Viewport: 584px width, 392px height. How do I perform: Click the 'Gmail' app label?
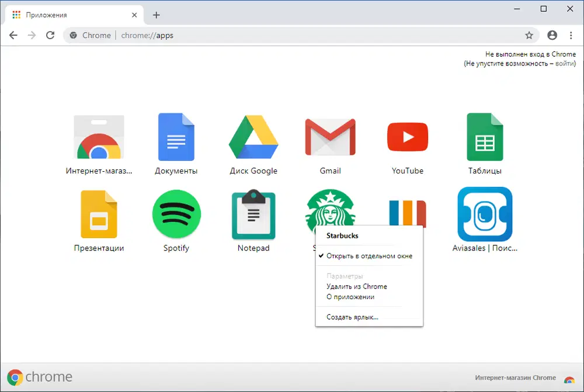pyautogui.click(x=331, y=171)
